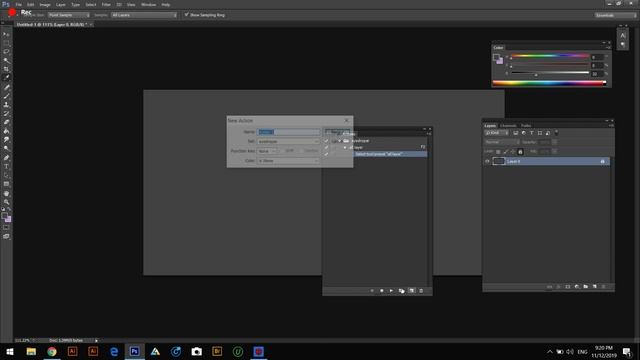
Task: Click create new layer icon in Layers panel
Action: (595, 287)
